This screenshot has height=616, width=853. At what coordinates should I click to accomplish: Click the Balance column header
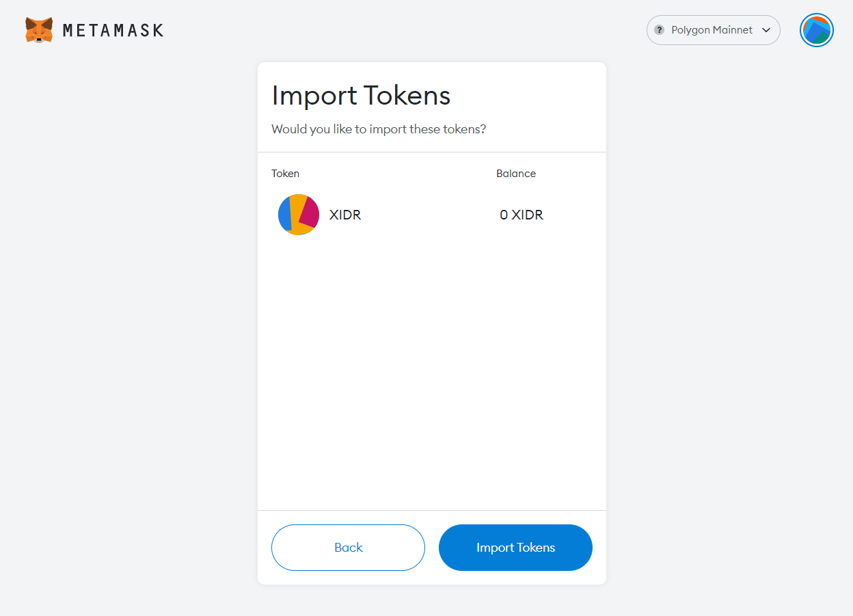[516, 174]
